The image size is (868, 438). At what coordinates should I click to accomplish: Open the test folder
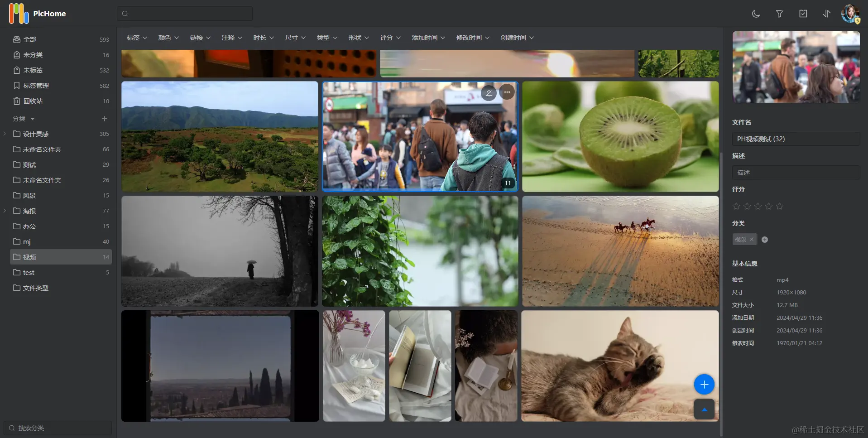click(x=61, y=272)
